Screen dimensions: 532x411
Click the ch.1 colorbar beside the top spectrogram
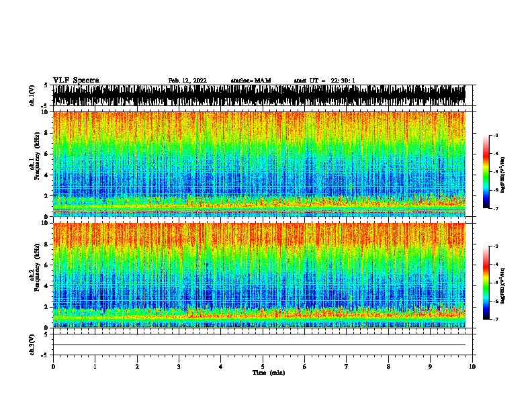(x=486, y=172)
